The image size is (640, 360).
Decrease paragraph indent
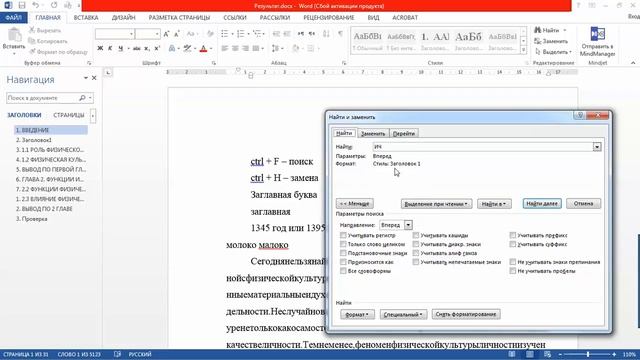point(276,34)
